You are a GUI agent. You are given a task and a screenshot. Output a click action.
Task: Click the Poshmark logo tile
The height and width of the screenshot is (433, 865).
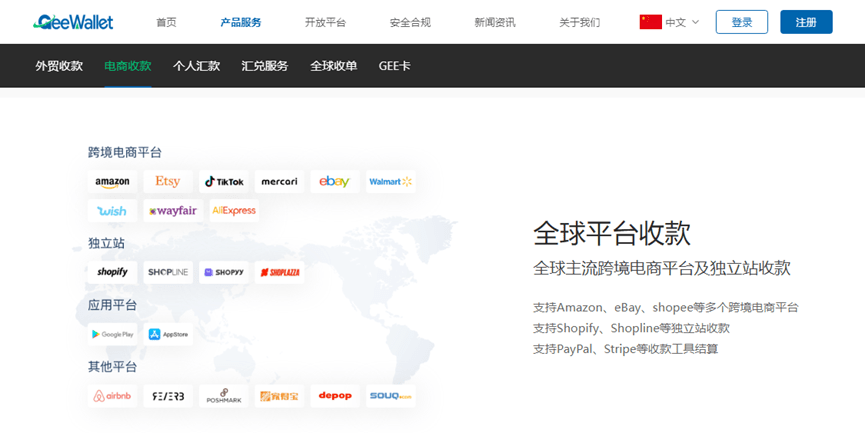pyautogui.click(x=223, y=396)
